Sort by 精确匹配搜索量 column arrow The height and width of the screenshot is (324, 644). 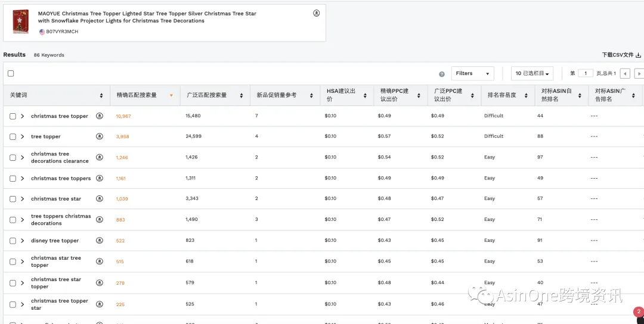pos(171,95)
